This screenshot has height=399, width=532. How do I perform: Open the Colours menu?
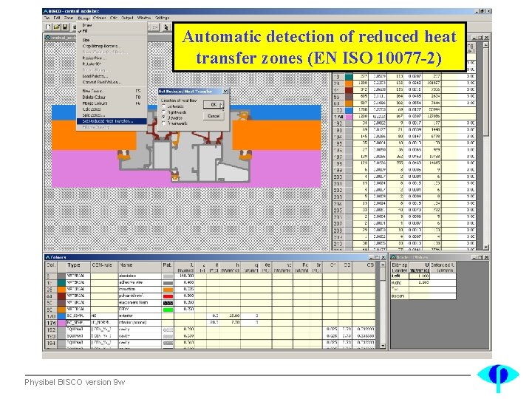coord(100,18)
